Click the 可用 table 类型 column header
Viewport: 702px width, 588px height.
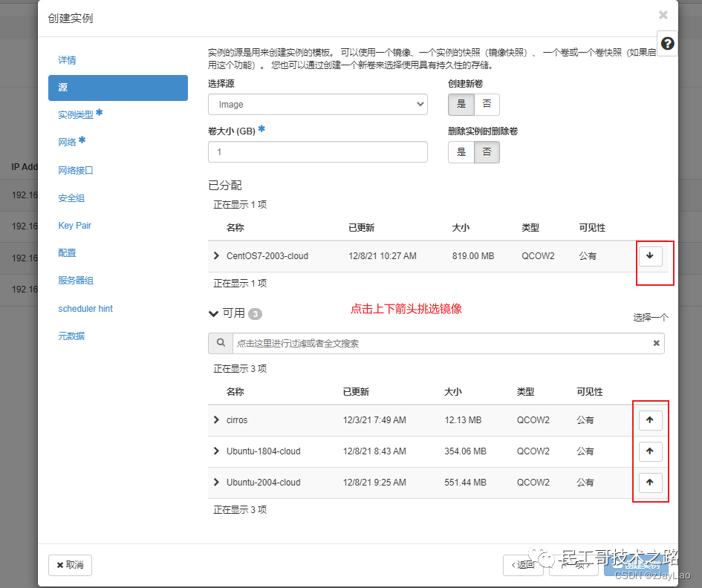pos(526,392)
